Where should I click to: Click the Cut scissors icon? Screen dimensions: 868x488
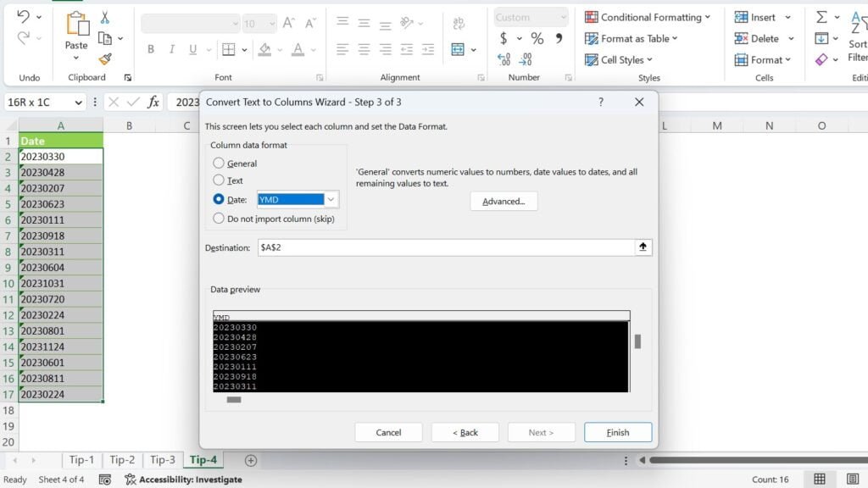click(105, 18)
